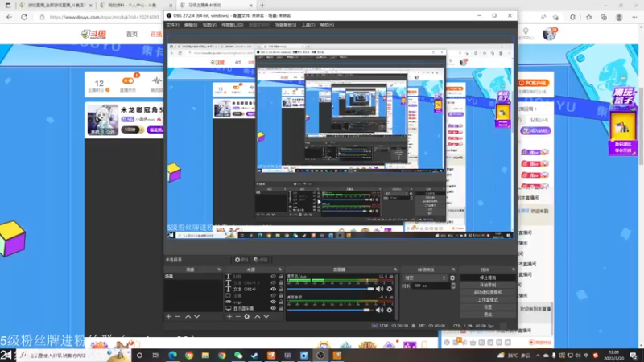644x362 pixels.
Task: Switch to the first Edge browser tab
Action: point(56,6)
